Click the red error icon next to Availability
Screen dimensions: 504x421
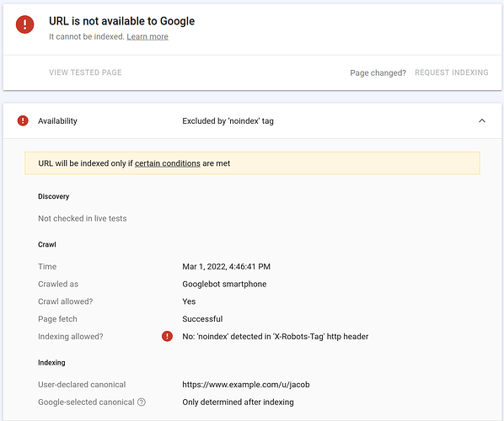tap(23, 120)
